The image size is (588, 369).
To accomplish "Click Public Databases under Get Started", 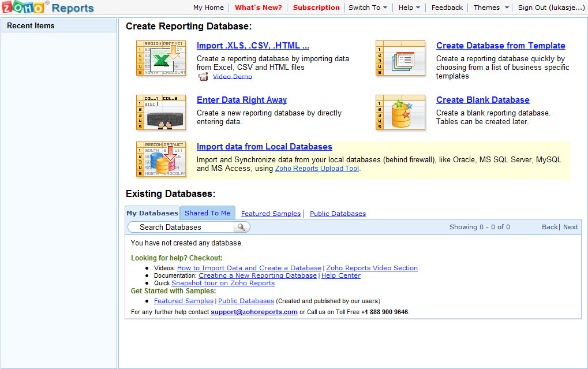I will click(246, 301).
